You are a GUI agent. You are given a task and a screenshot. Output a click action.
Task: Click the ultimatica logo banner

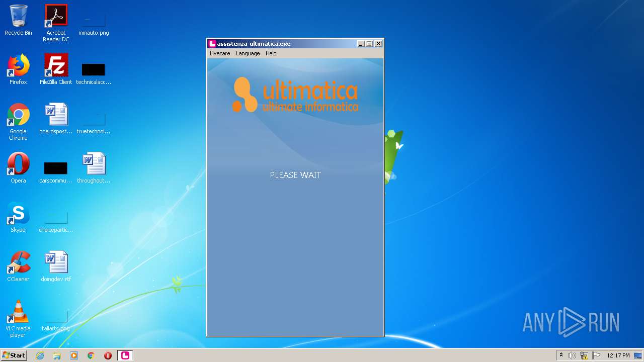pos(295,95)
